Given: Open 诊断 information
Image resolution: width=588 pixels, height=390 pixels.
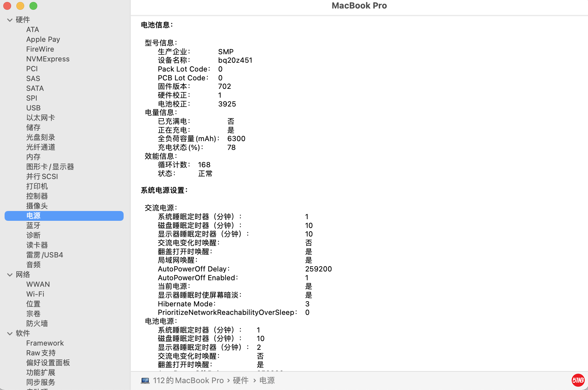Looking at the screenshot, I should tap(33, 236).
